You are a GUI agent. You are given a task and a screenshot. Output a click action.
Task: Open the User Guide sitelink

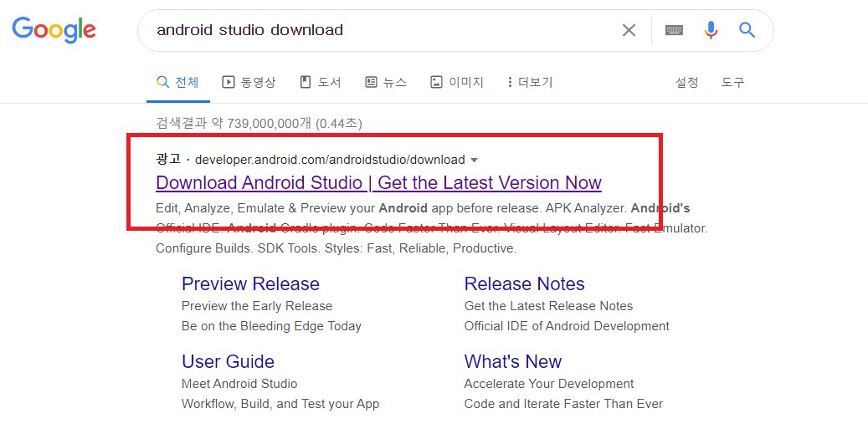(228, 361)
